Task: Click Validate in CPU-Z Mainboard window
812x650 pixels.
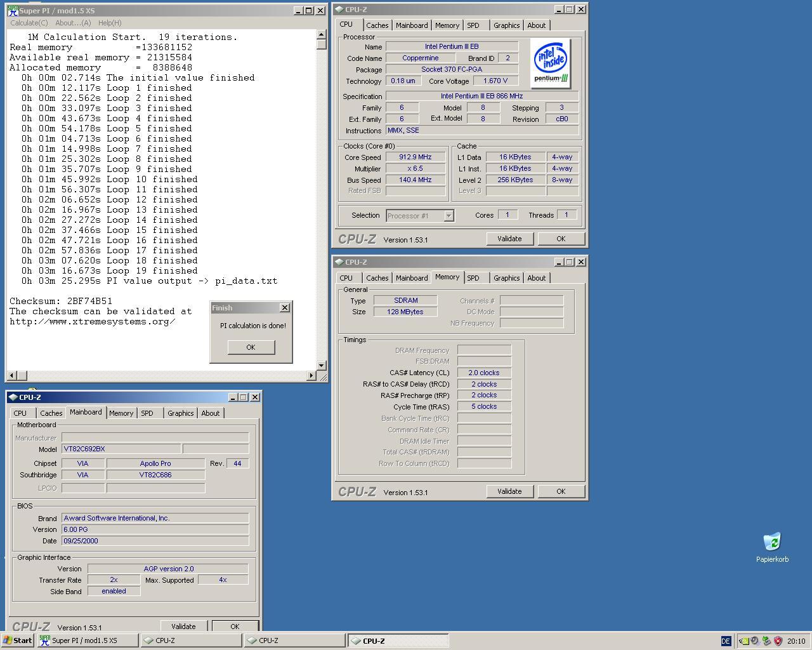Action: (x=183, y=626)
